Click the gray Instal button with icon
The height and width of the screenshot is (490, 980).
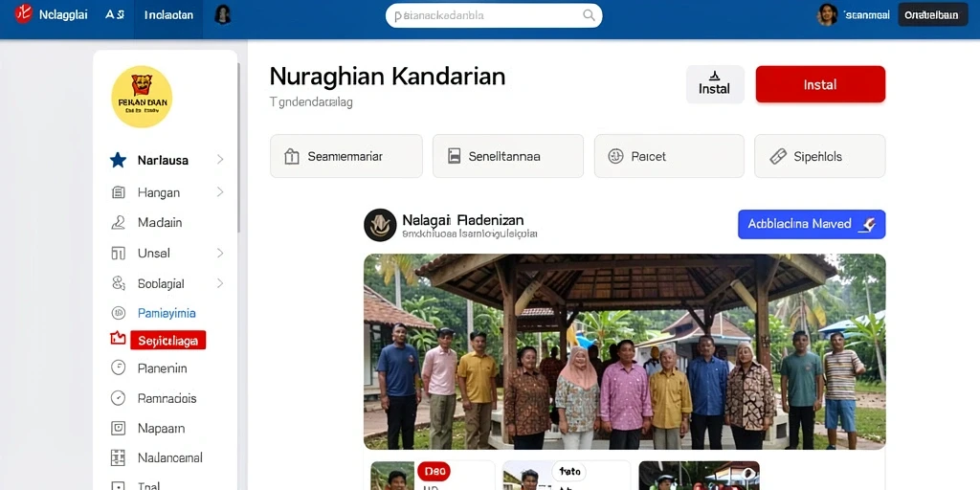click(x=715, y=84)
